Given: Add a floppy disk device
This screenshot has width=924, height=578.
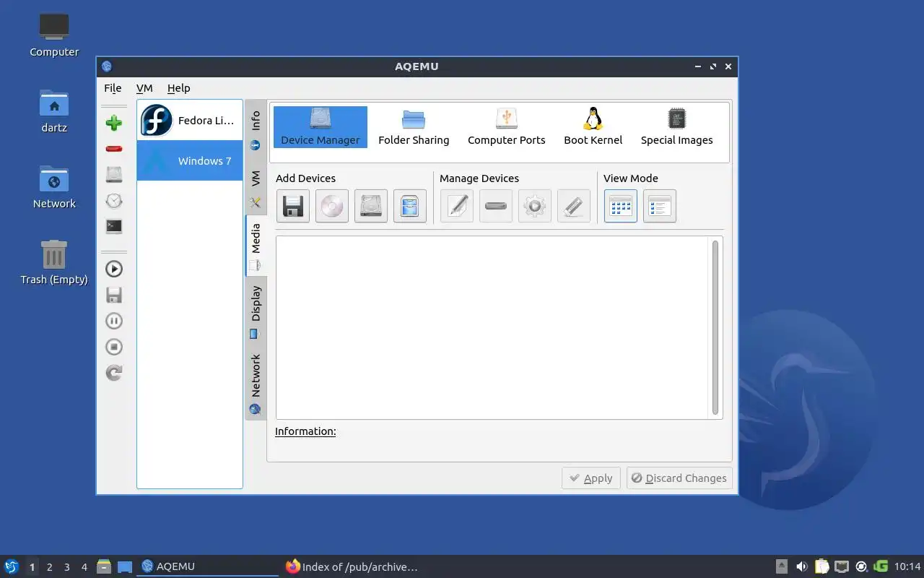Looking at the screenshot, I should [293, 206].
